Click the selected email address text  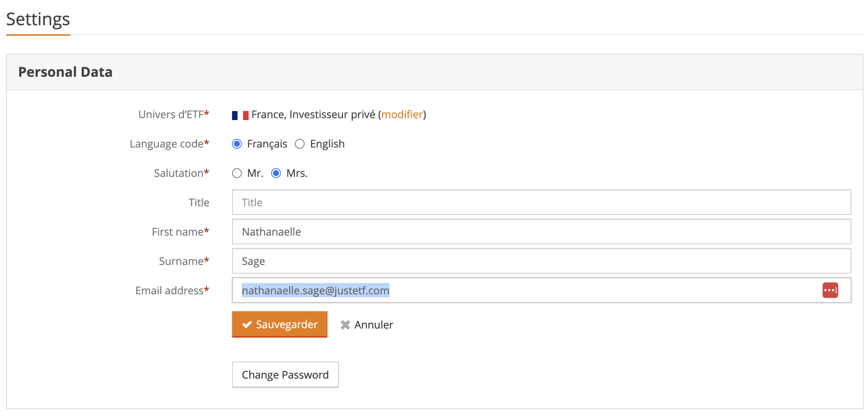tap(315, 290)
